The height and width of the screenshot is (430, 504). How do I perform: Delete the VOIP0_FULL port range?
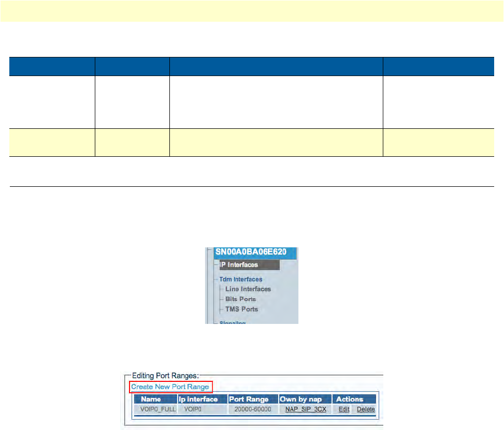(366, 409)
